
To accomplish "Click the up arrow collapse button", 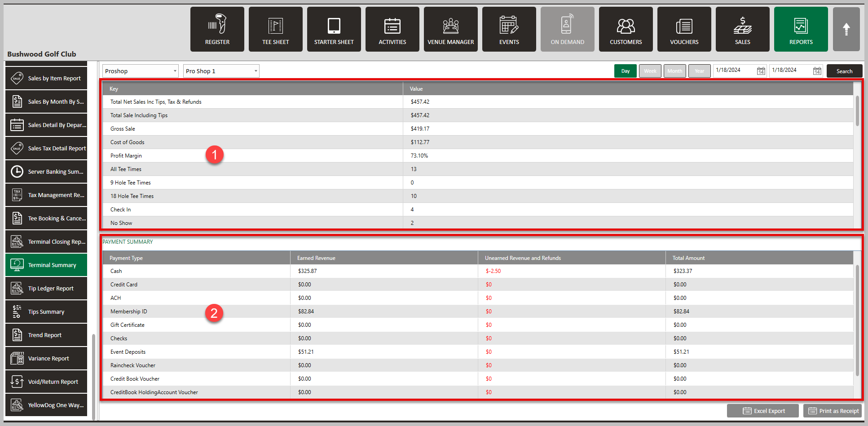I will [x=846, y=29].
